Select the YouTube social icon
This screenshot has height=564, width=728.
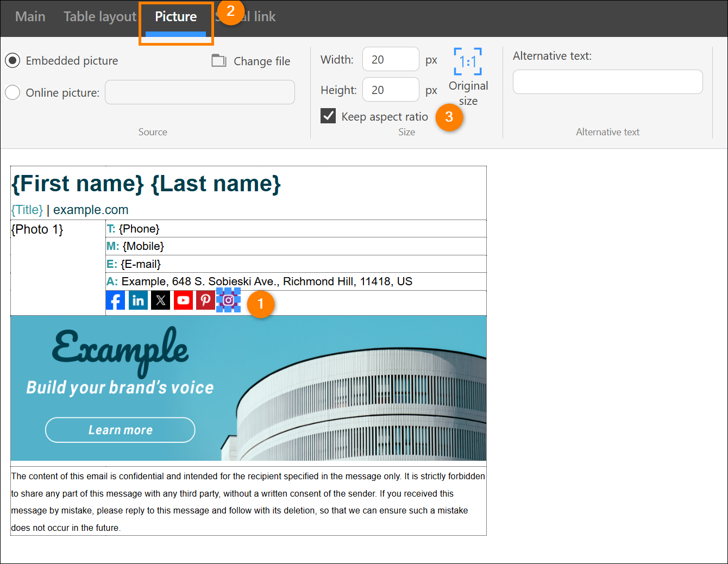tap(183, 300)
